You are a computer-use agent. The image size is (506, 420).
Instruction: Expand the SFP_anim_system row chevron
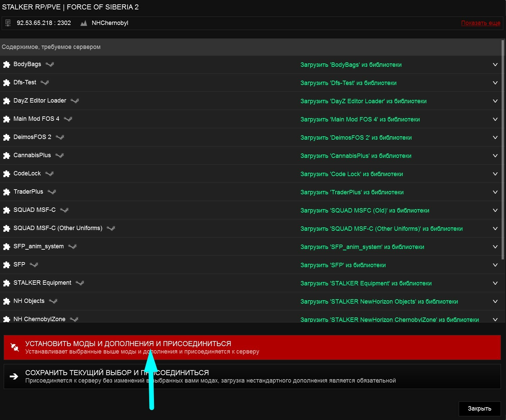pos(495,247)
